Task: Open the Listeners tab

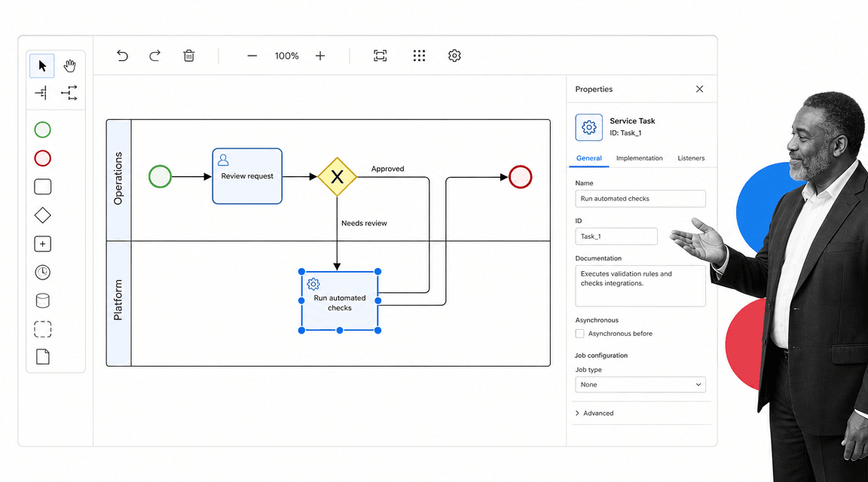Action: pyautogui.click(x=691, y=158)
